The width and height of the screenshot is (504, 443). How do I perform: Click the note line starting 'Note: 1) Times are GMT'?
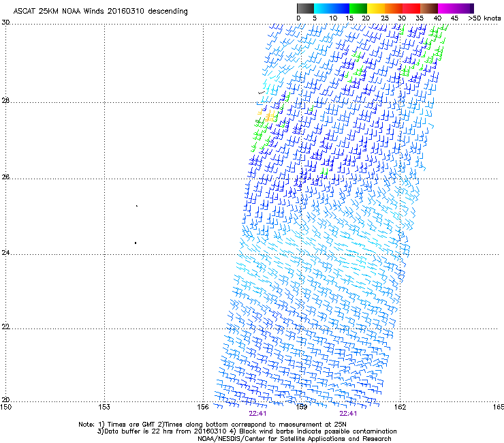tap(212, 425)
